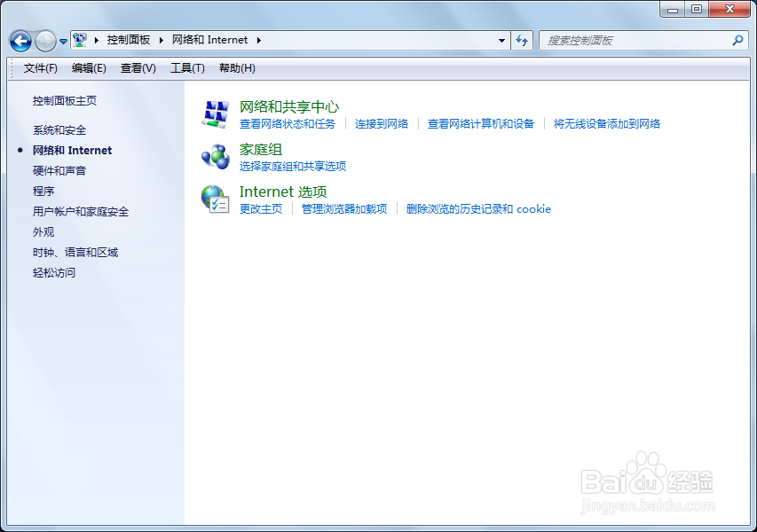Click the magnifier search icon

737,41
